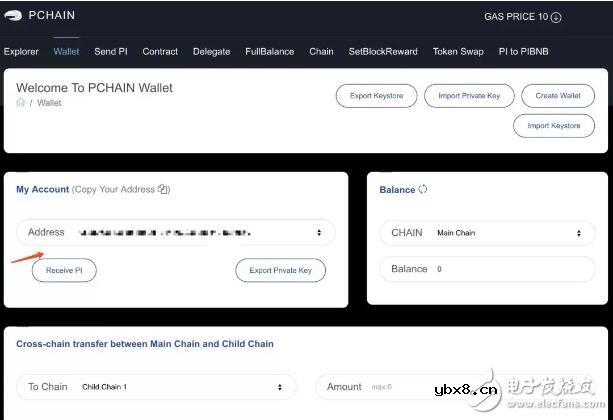
Task: Refresh balance with the circular arrows icon
Action: [x=423, y=189]
